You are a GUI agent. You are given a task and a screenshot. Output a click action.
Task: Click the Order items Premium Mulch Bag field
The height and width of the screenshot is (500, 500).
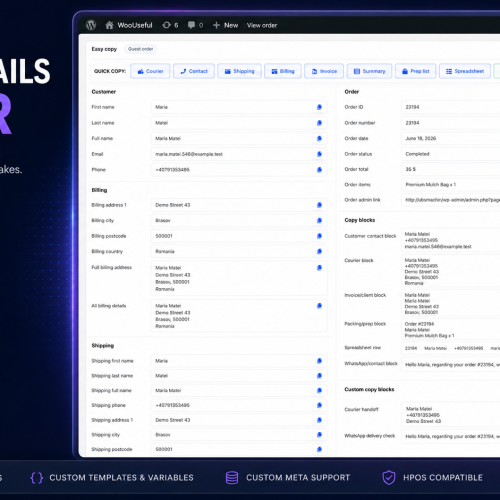click(x=451, y=185)
